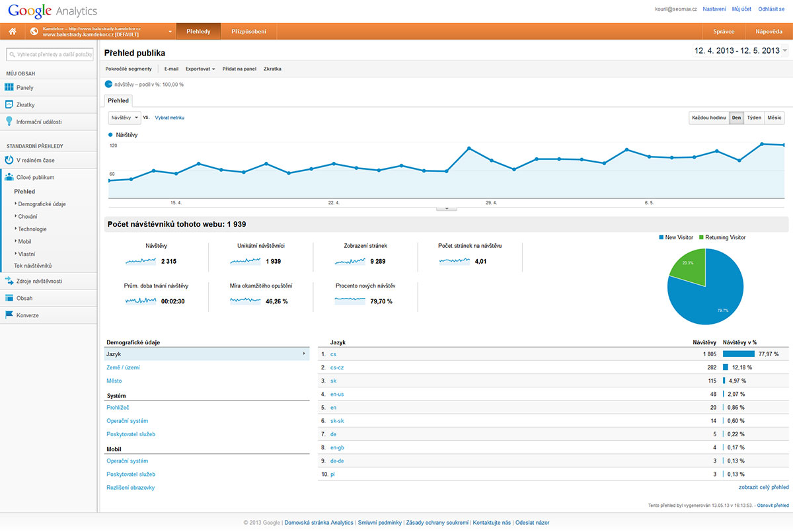Select Město dimension

click(x=114, y=381)
